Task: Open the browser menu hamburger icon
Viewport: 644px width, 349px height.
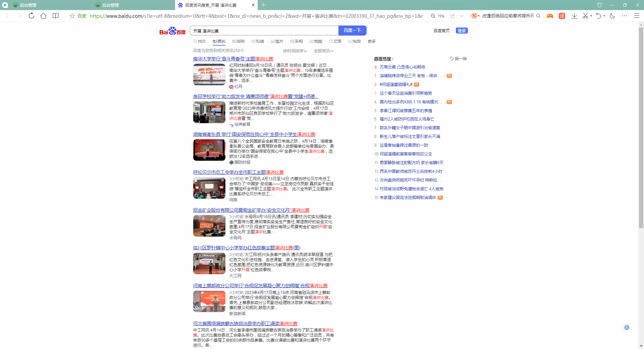Action: pyautogui.click(x=636, y=16)
